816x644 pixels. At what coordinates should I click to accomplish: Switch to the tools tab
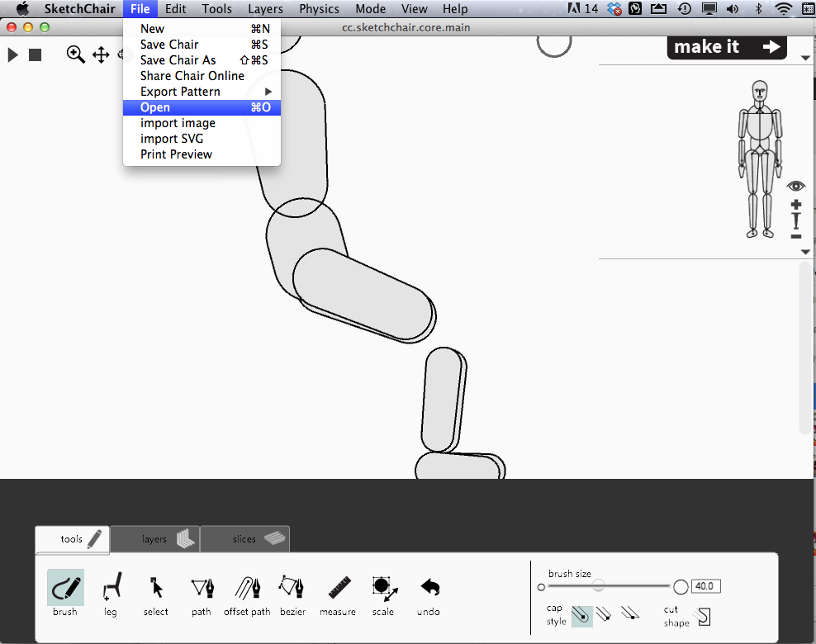coord(73,539)
